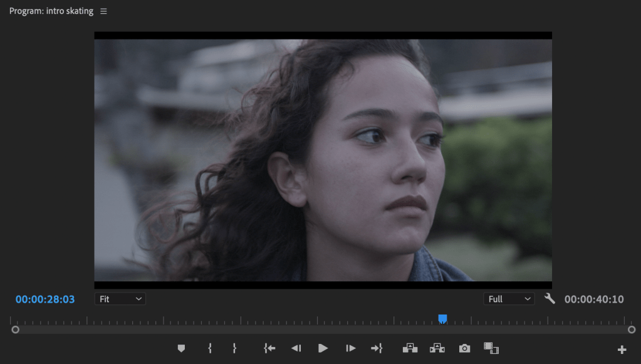Open the Button Editor plus icon
Viewport: 641px width, 364px height.
[622, 350]
